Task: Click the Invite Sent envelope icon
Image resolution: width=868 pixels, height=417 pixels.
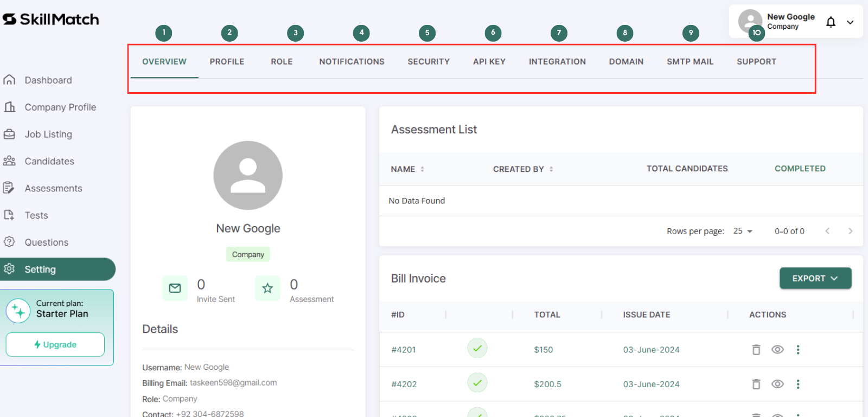Action: 175,288
